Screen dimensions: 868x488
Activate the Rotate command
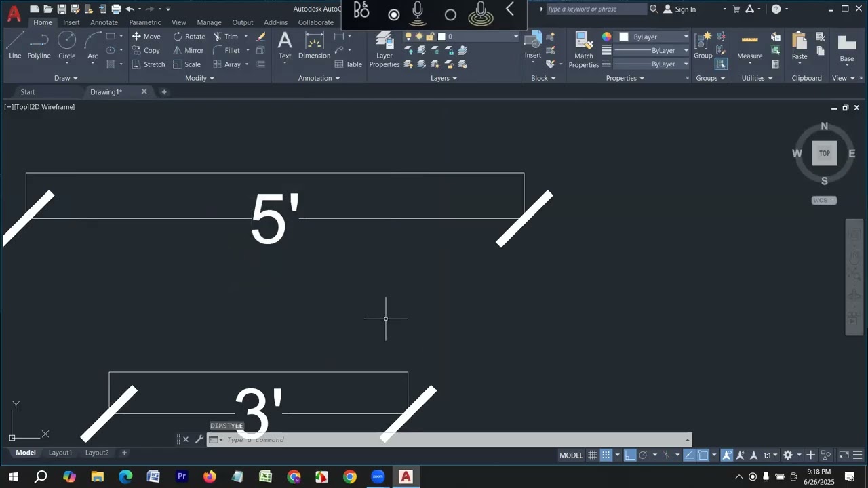point(189,37)
